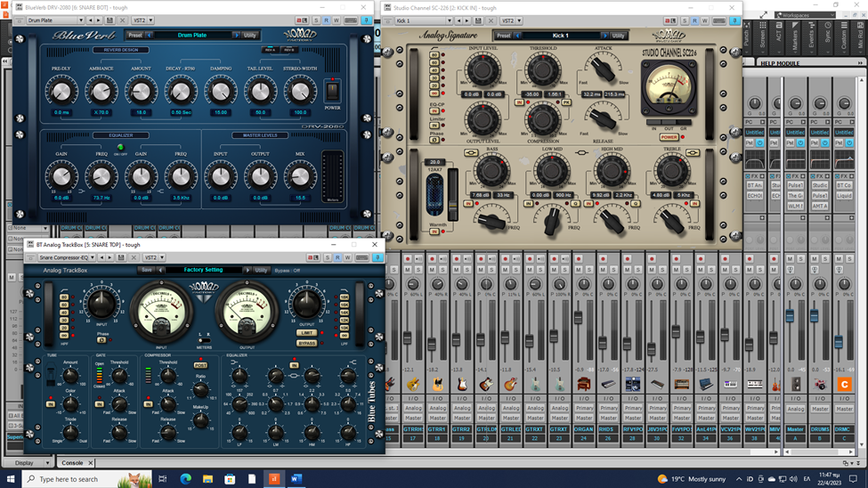Click HPF 80 button in Analog TrackBox

click(64, 297)
